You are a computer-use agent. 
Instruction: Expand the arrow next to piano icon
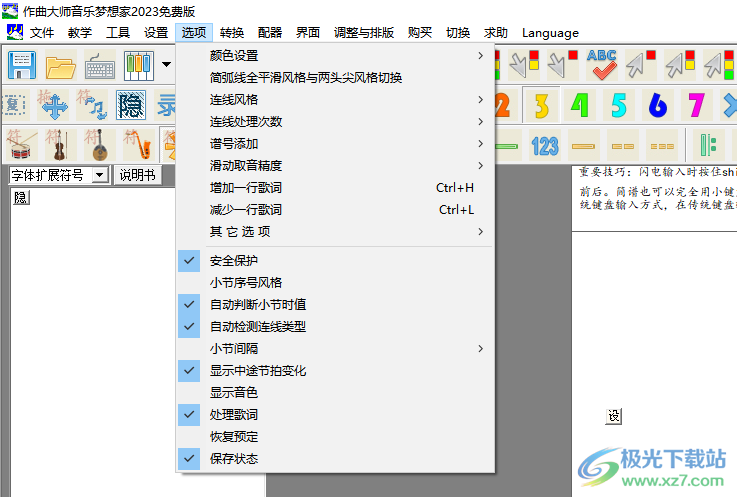(x=166, y=64)
